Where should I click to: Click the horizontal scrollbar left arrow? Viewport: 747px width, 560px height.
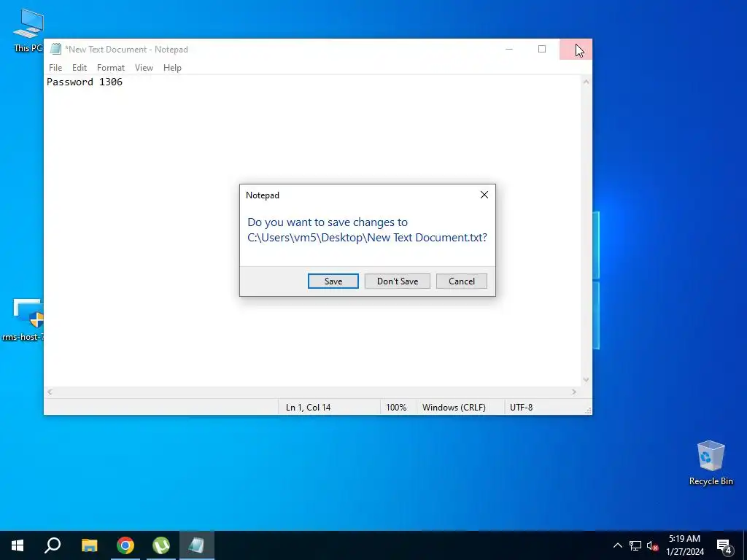tap(50, 392)
